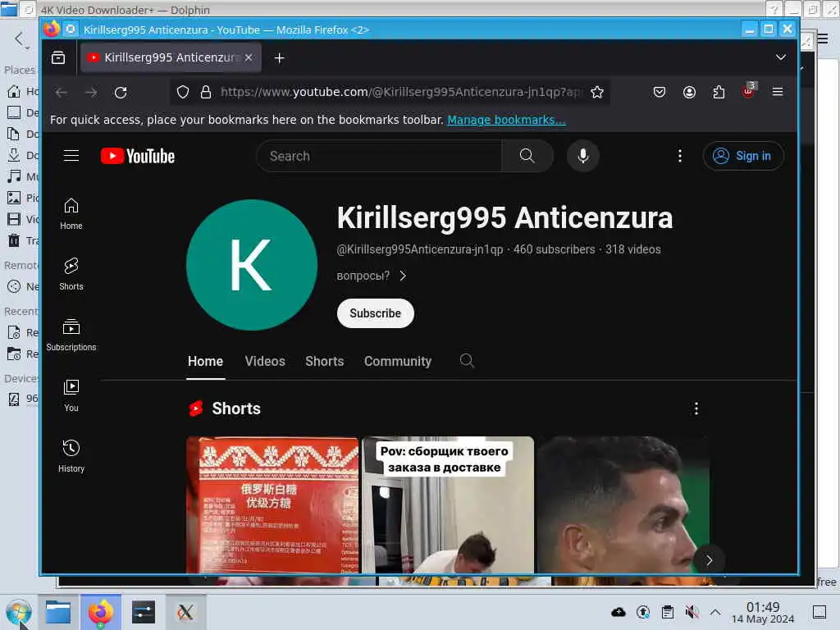
Task: Open Firefox extensions puzzle icon
Action: coord(719,92)
